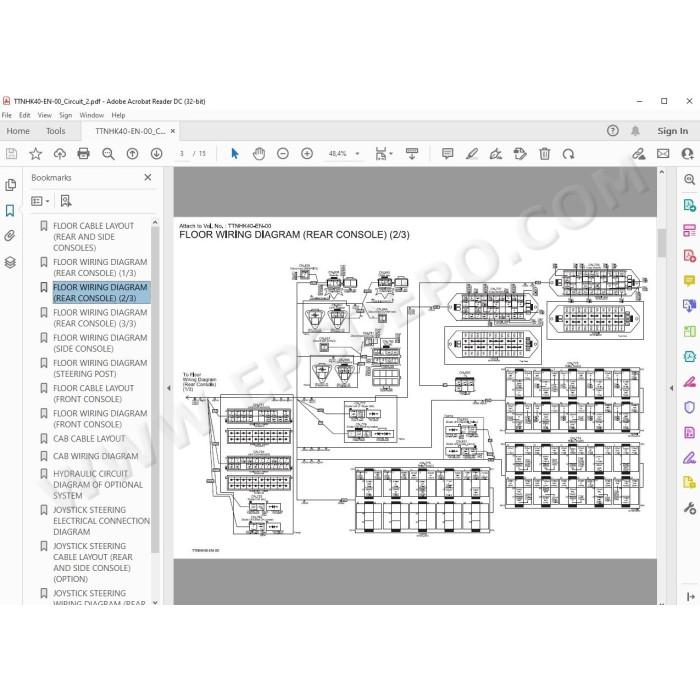Toggle the Page thumbnails panel icon
Viewport: 700px width, 700px height.
(10, 185)
